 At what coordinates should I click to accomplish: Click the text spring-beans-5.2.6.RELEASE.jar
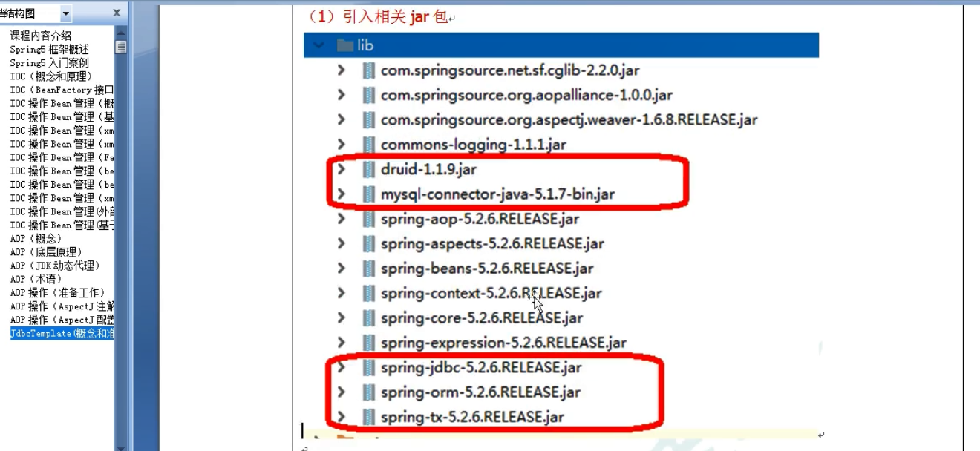pyautogui.click(x=487, y=269)
